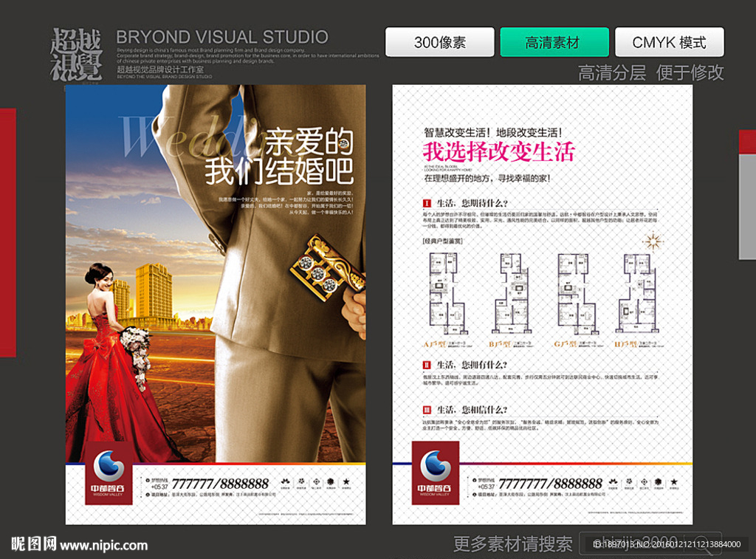The width and height of the screenshot is (756, 559).
Task: Open the wedding poster thumbnail on the left
Action: click(216, 304)
